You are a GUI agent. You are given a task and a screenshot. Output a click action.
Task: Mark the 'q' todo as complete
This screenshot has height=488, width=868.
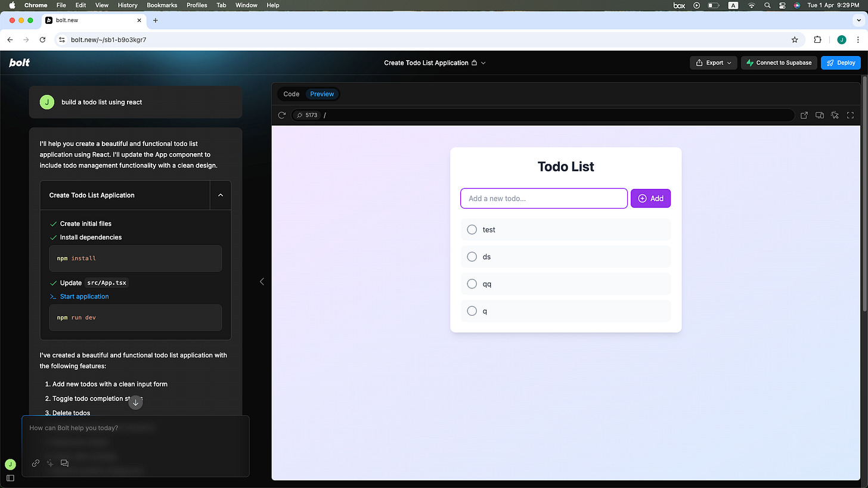472,311
